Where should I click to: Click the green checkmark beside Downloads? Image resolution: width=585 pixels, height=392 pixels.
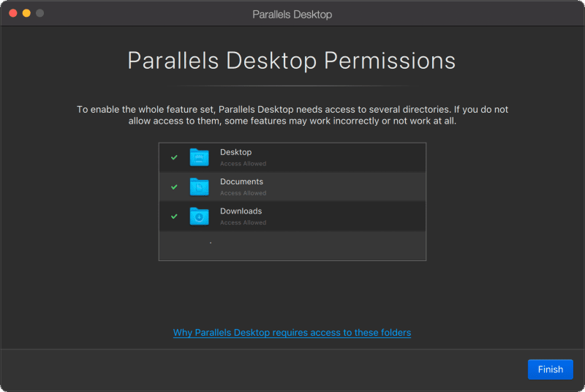[174, 216]
